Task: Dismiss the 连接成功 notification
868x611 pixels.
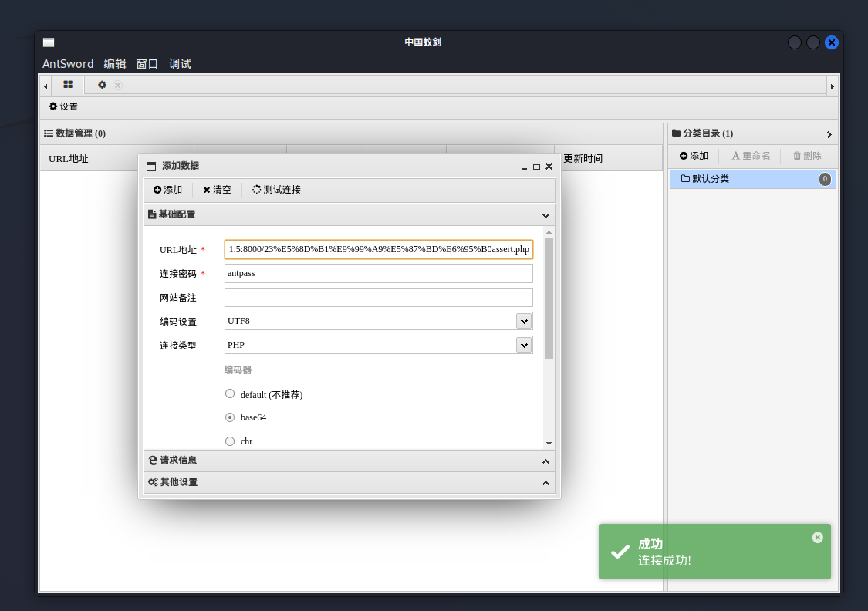Action: point(818,538)
